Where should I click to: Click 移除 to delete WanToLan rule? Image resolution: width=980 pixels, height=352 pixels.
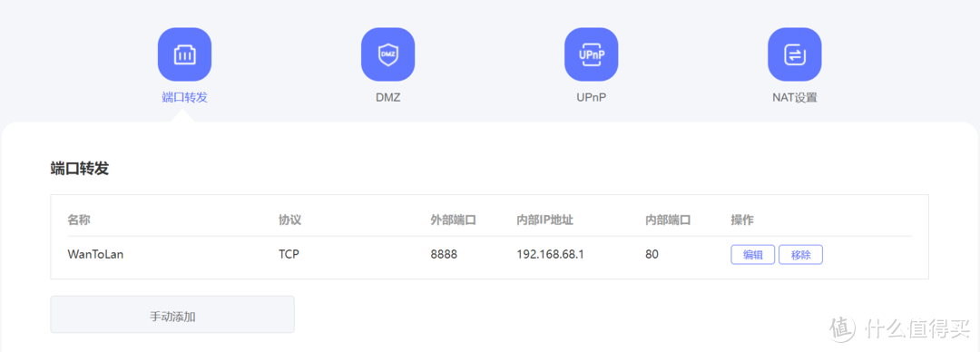tap(800, 254)
